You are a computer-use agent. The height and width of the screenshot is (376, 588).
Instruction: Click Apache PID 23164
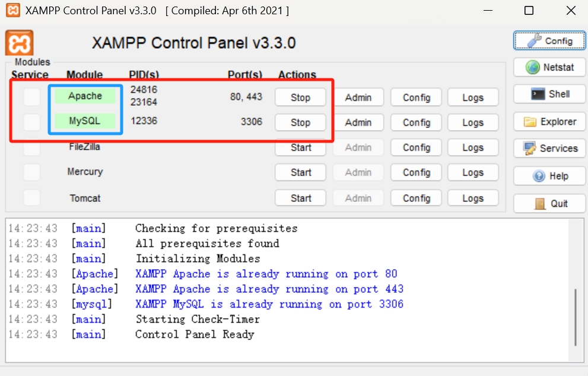pyautogui.click(x=144, y=102)
